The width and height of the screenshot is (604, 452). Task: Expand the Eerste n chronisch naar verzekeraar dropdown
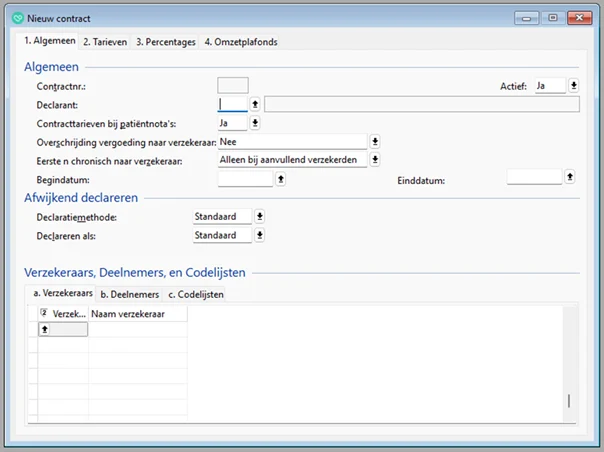[375, 159]
